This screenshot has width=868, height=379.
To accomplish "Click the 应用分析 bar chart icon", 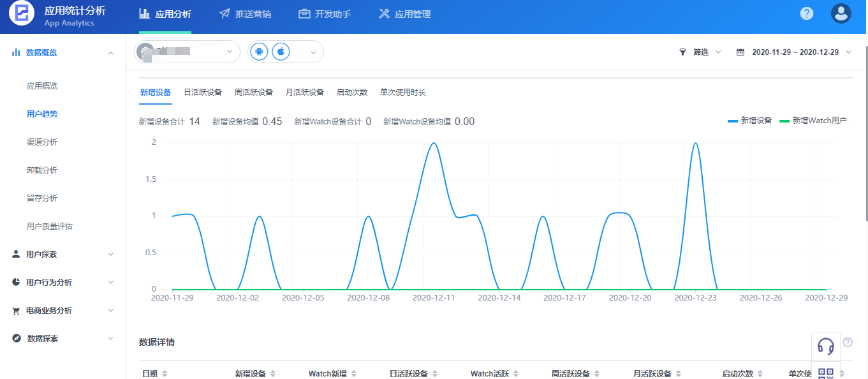I will pos(145,13).
